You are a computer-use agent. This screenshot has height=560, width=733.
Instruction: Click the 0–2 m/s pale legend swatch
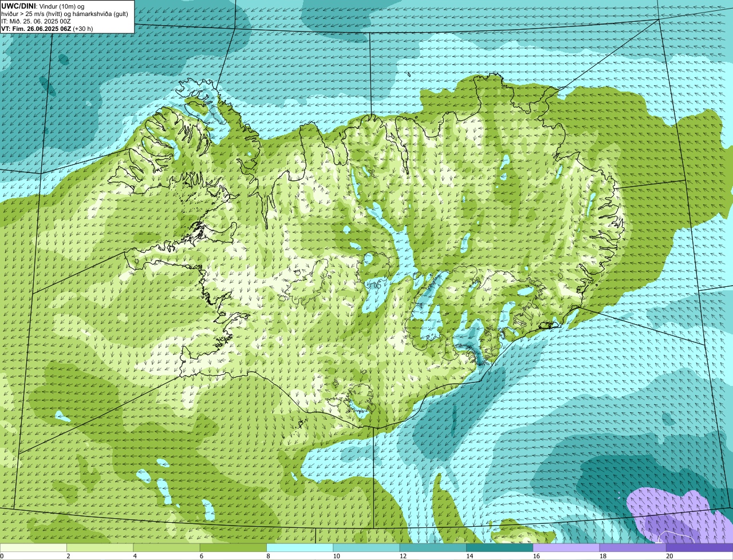pos(33,547)
